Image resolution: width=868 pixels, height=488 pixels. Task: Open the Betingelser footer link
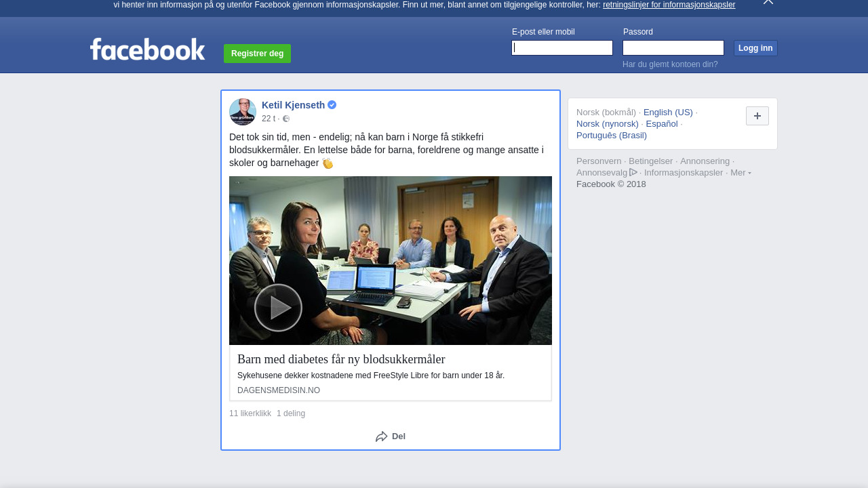click(x=651, y=161)
